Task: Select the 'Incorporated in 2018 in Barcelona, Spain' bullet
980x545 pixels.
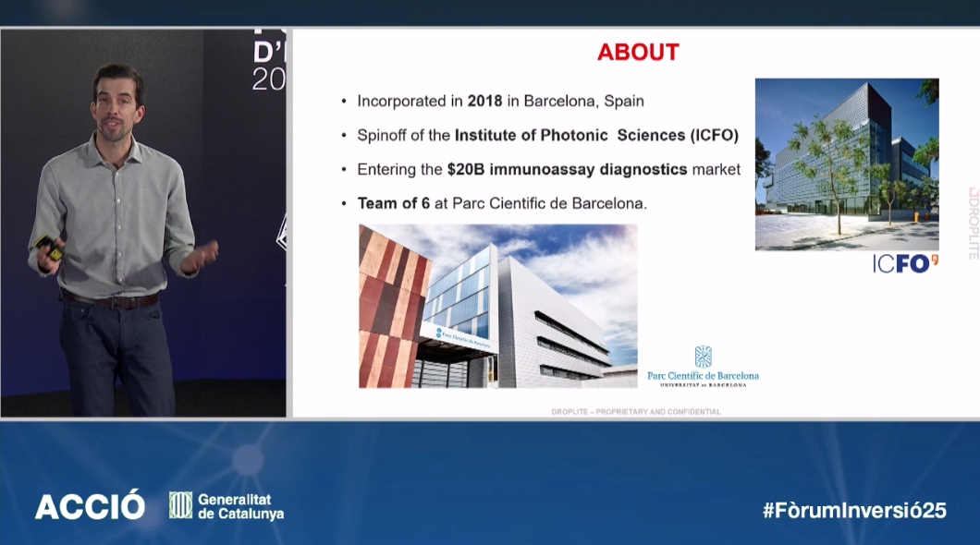Action: (x=500, y=101)
